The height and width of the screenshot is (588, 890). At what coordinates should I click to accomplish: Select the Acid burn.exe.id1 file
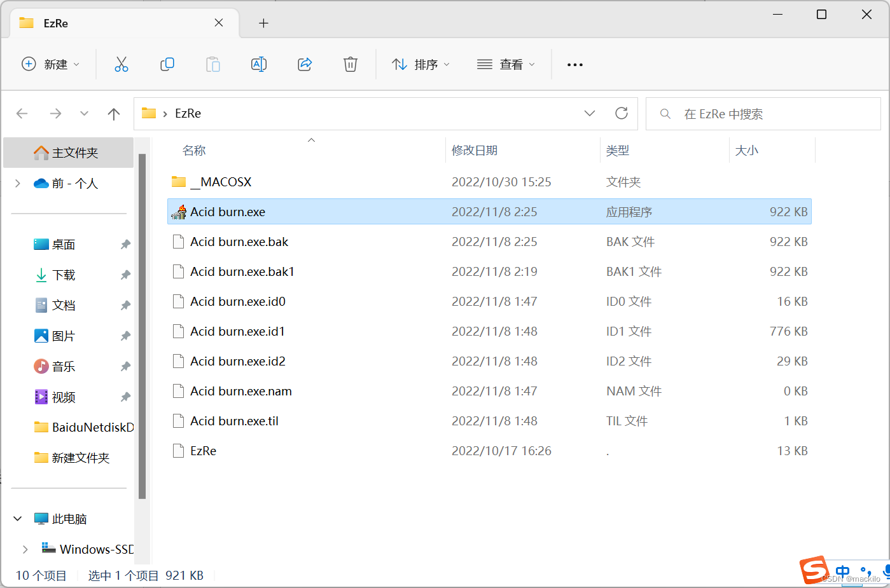[x=489, y=331]
